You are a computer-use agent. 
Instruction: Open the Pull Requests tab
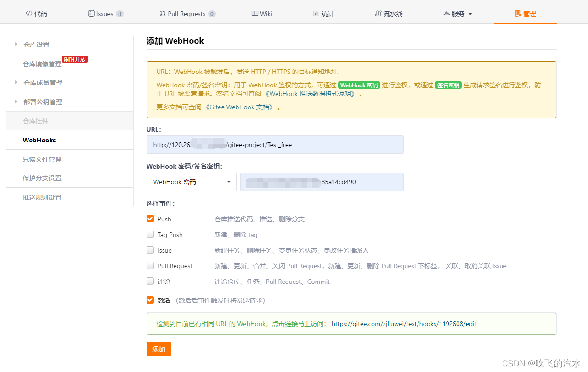click(x=187, y=14)
